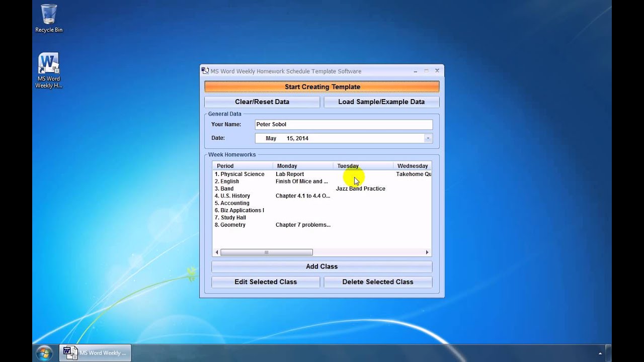Screen dimensions: 644x362
Task: Click the list's scroll left arrow
Action: [x=217, y=252]
